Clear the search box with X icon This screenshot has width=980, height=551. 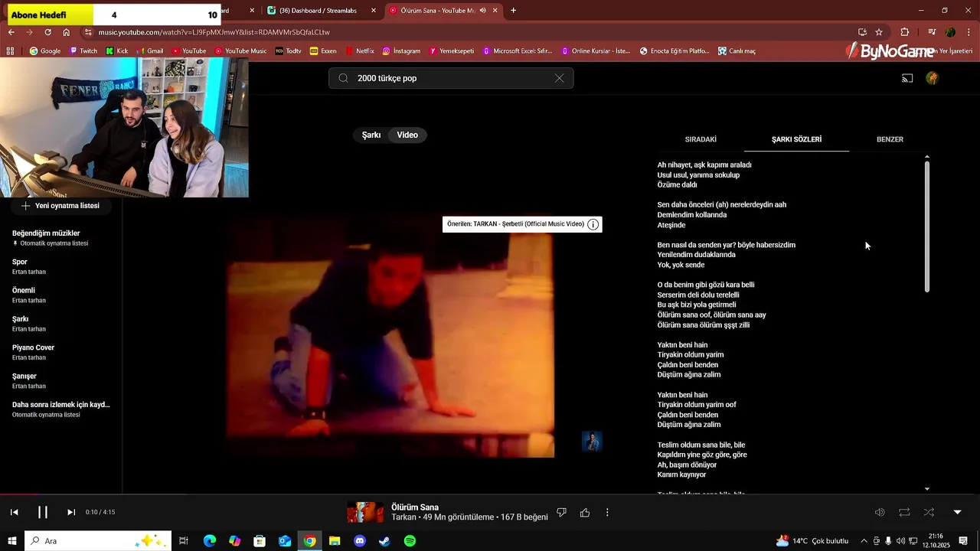pos(559,78)
